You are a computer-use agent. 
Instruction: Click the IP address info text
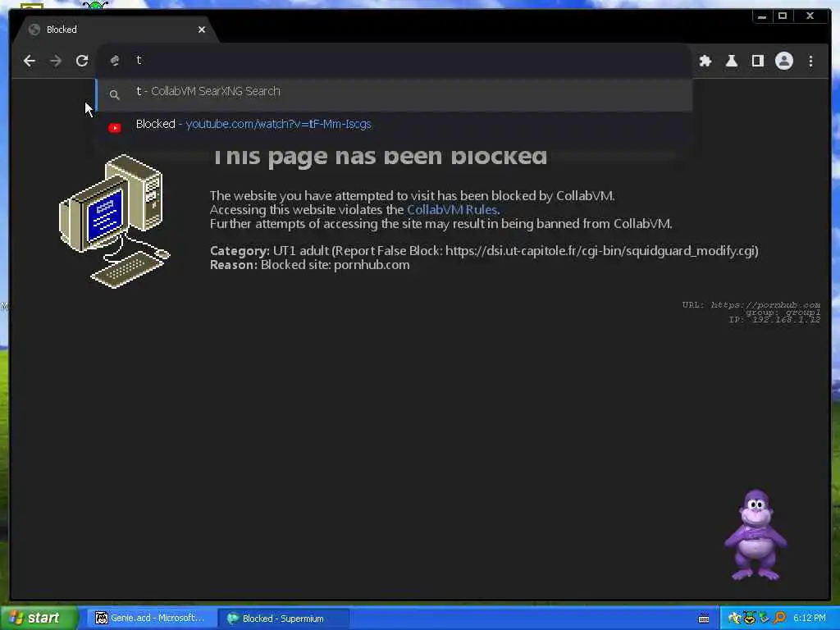pyautogui.click(x=774, y=320)
